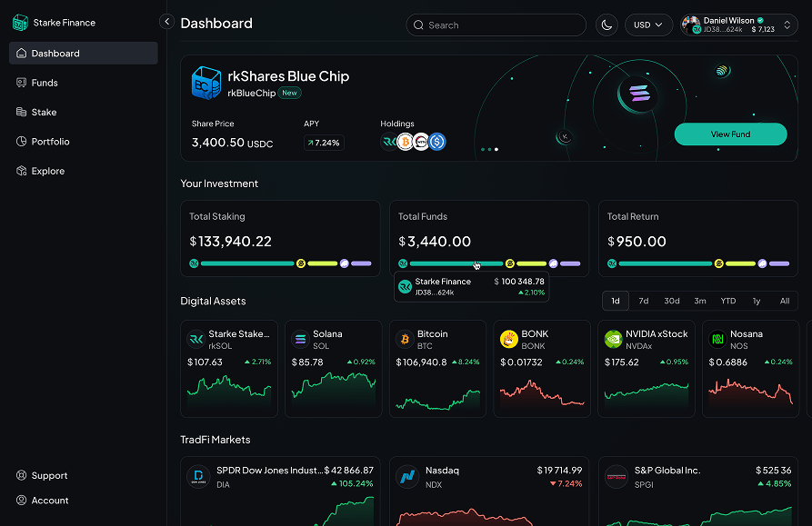Click the USDC holdings icon in the banner
Screen dimensions: 812x526
tap(437, 142)
